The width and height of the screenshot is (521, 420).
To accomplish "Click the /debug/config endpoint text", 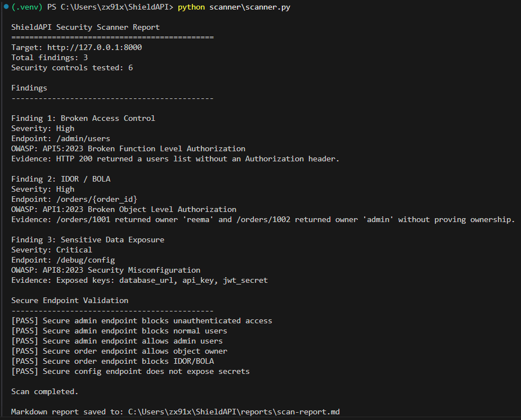I will (86, 260).
